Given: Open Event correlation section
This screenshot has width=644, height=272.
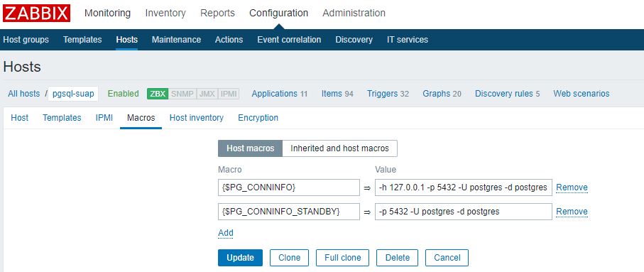Looking at the screenshot, I should [x=289, y=40].
